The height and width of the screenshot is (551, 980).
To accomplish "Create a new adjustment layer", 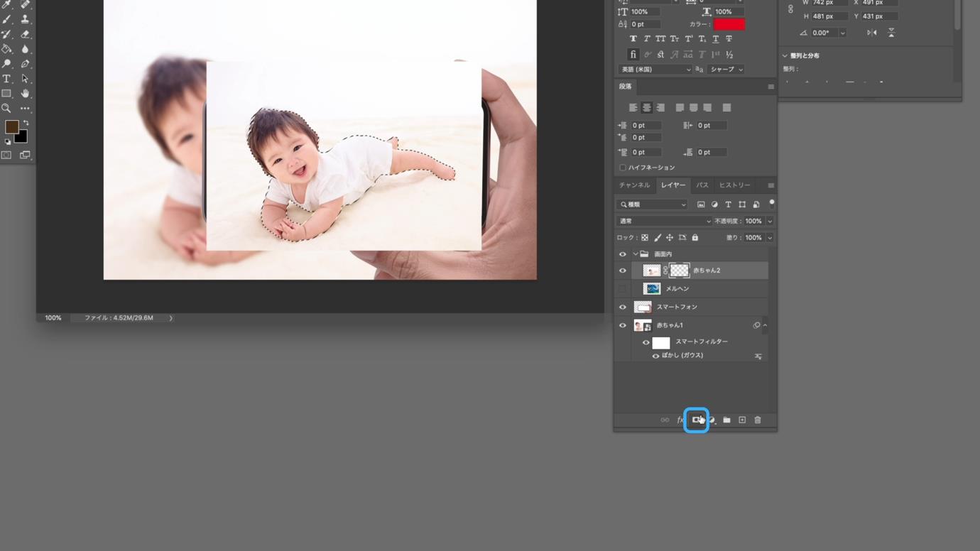I will click(712, 420).
